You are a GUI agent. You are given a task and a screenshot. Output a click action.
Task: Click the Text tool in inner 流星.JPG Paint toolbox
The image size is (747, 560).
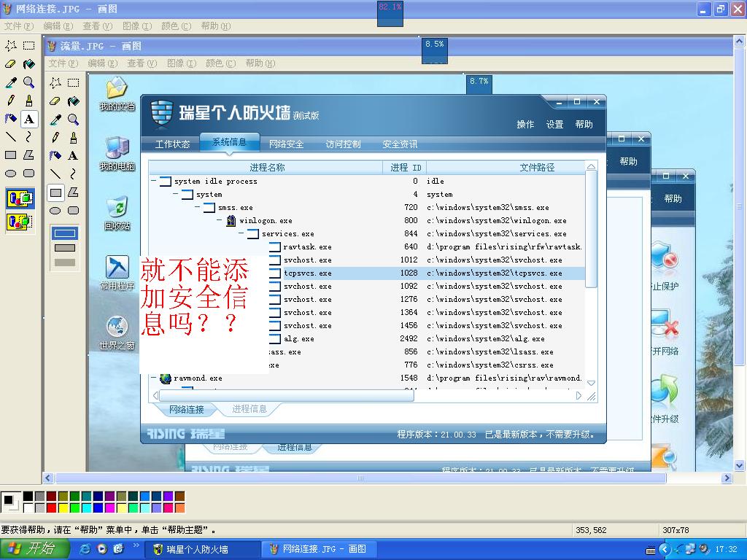(x=74, y=156)
